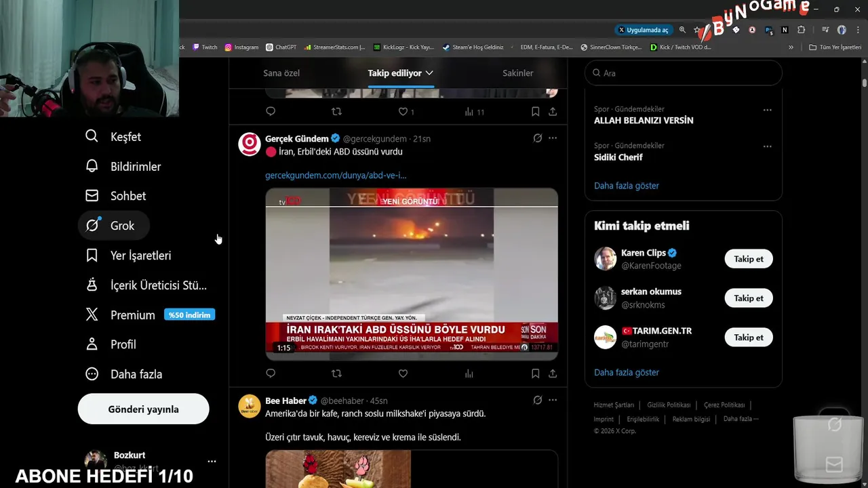Reply to the Gerçek Gündem post
Image resolution: width=868 pixels, height=488 pixels.
click(x=271, y=373)
